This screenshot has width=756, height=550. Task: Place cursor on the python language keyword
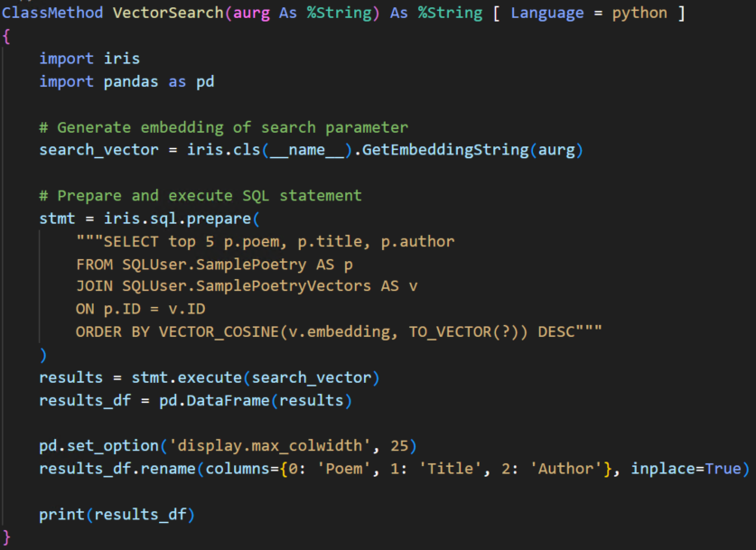(x=639, y=13)
